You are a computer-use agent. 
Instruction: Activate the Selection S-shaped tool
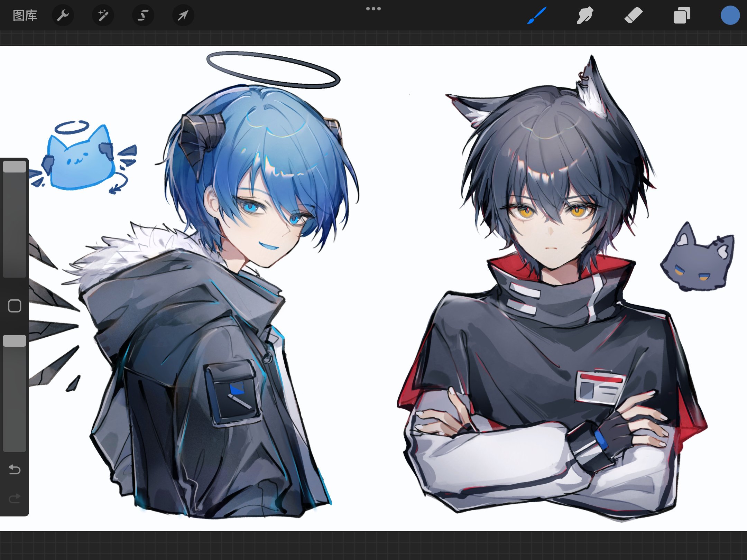[143, 16]
